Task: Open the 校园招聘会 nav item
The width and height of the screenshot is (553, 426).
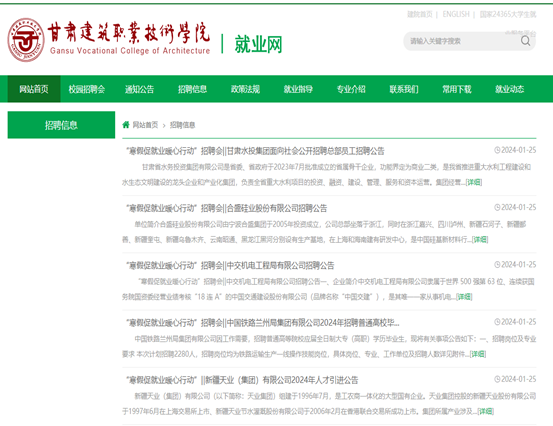Action: (87, 89)
